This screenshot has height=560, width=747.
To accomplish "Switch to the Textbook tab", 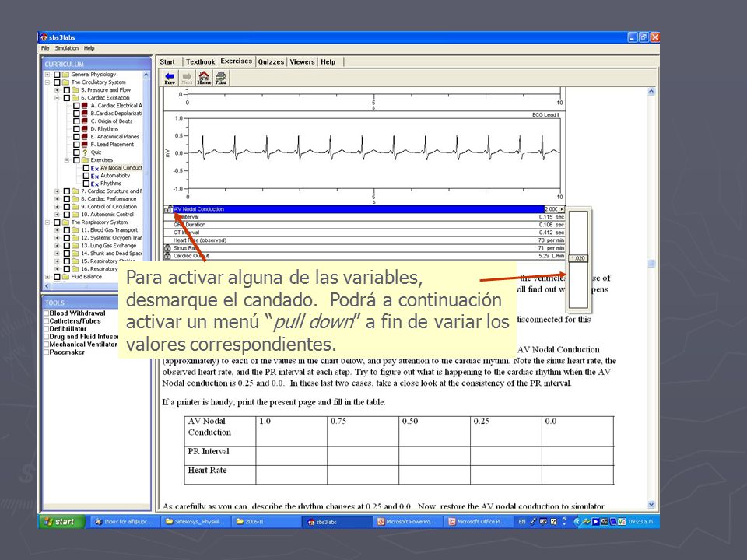I will click(200, 62).
